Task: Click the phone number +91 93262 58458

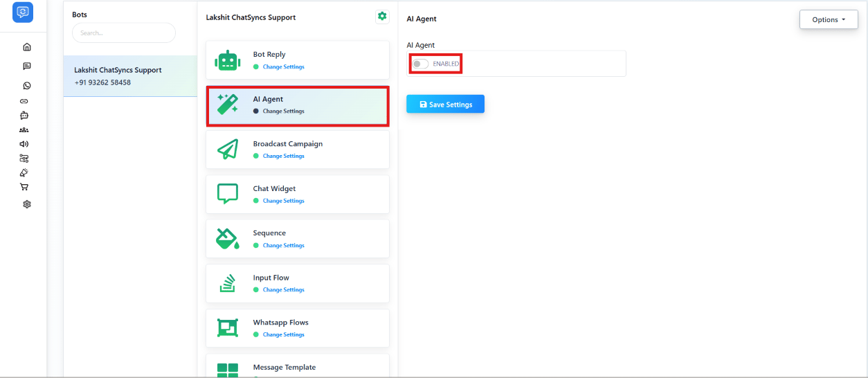Action: click(x=102, y=82)
